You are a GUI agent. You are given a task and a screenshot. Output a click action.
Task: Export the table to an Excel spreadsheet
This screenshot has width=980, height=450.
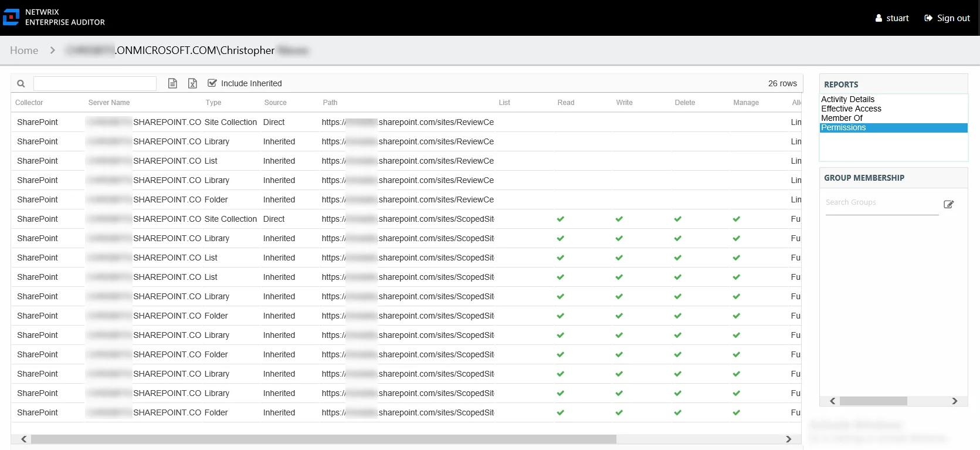click(x=192, y=83)
